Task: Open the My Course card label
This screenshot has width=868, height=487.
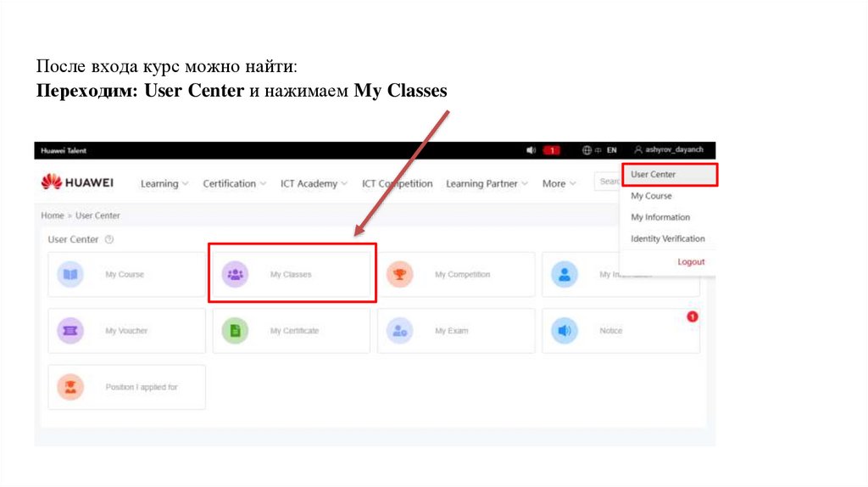Action: 125,274
